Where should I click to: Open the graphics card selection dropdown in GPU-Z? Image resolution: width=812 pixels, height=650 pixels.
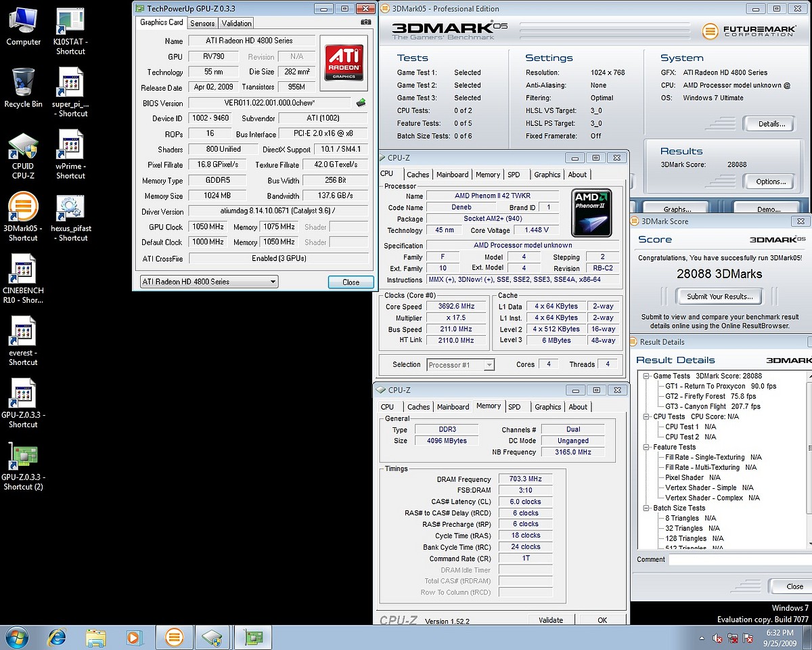point(208,282)
